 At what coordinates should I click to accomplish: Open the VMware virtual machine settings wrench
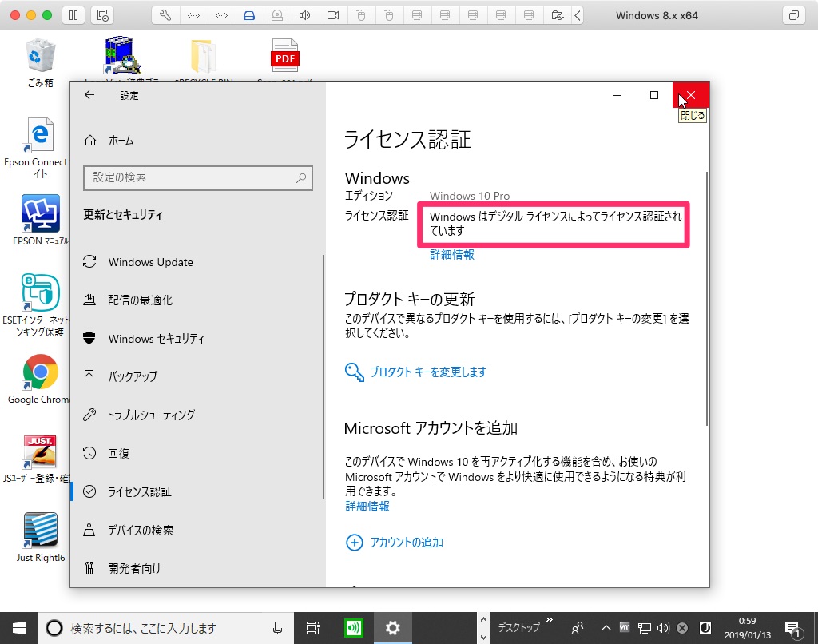coord(165,15)
